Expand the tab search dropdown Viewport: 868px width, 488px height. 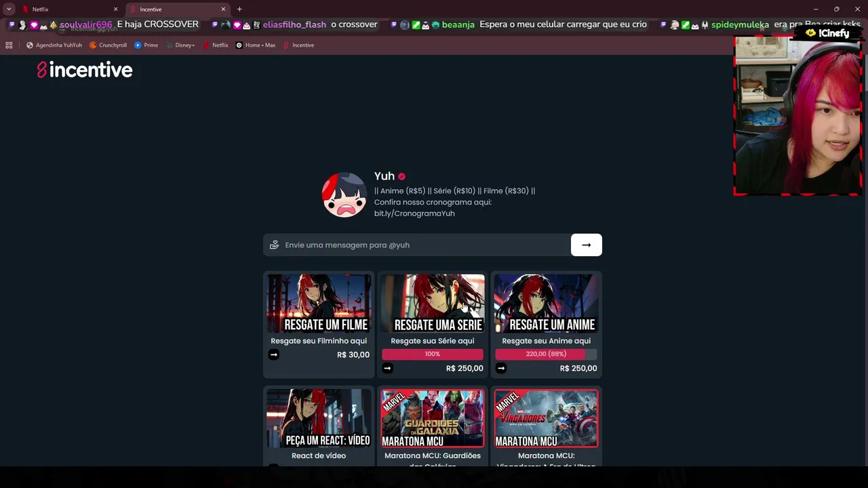click(9, 9)
